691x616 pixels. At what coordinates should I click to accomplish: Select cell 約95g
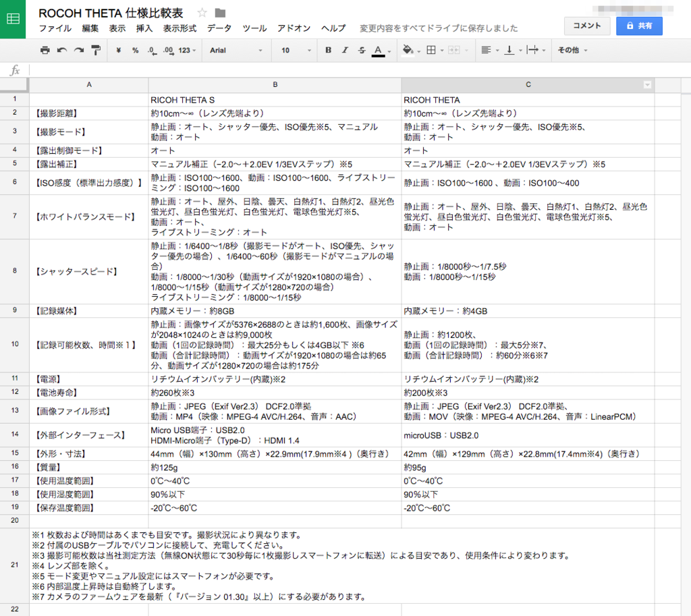[x=528, y=468]
